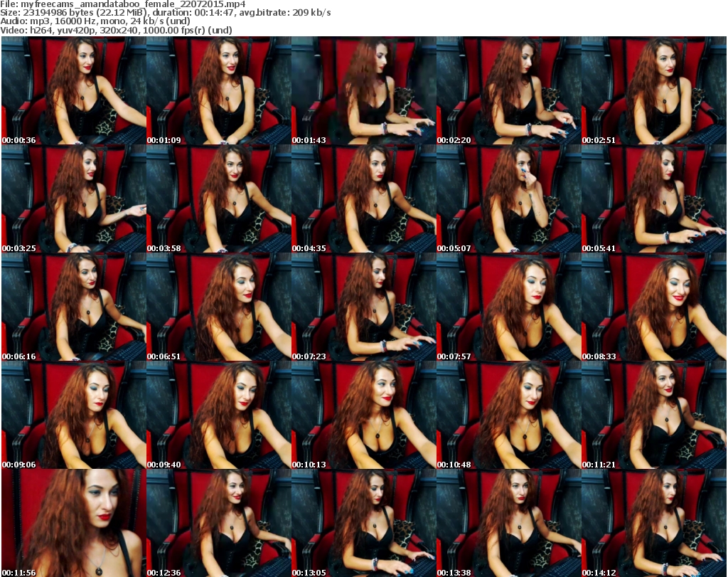Click the file name line in the header

(123, 4)
